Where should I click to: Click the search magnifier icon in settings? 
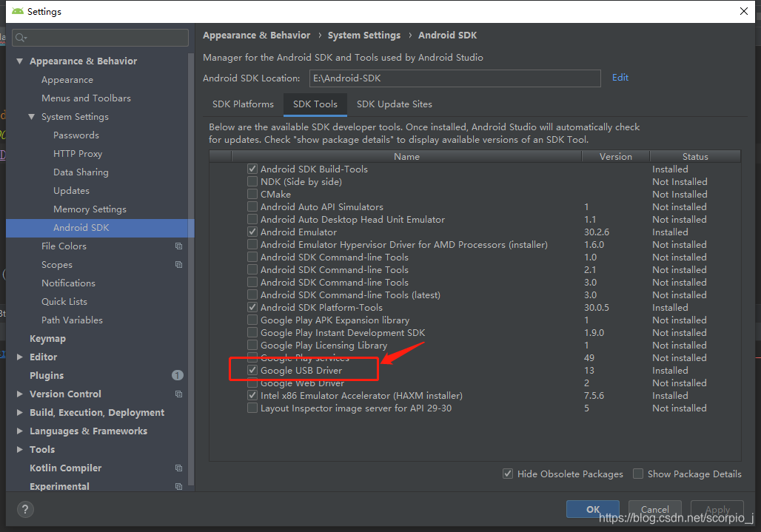(20, 38)
